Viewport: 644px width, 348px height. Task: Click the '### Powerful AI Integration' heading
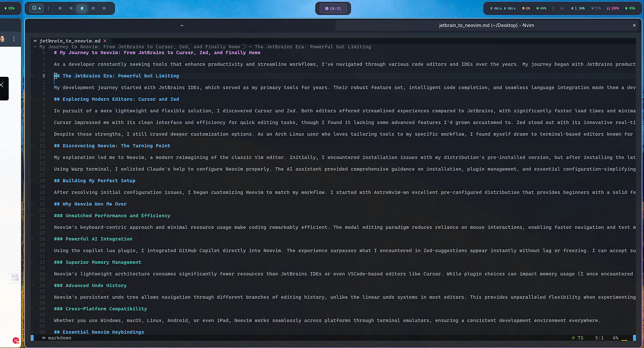[93, 239]
